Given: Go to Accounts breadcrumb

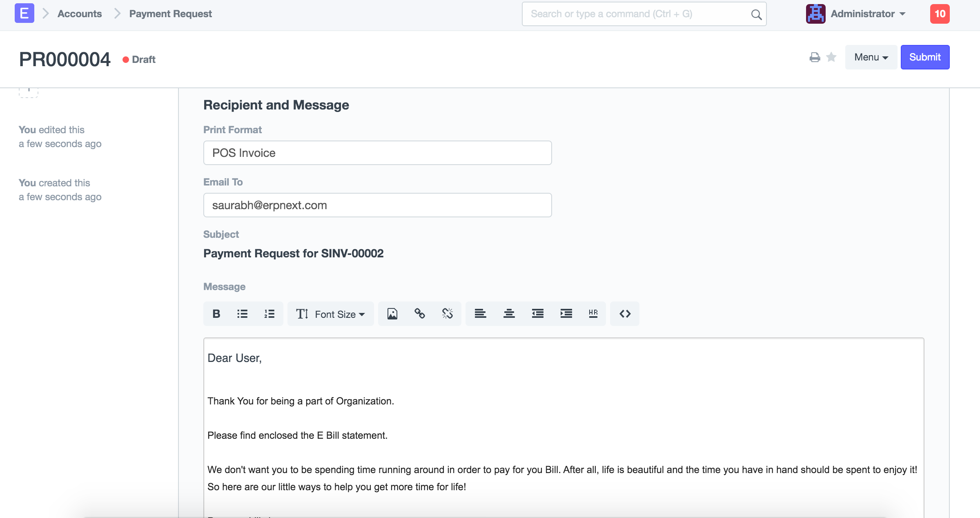Looking at the screenshot, I should (80, 14).
